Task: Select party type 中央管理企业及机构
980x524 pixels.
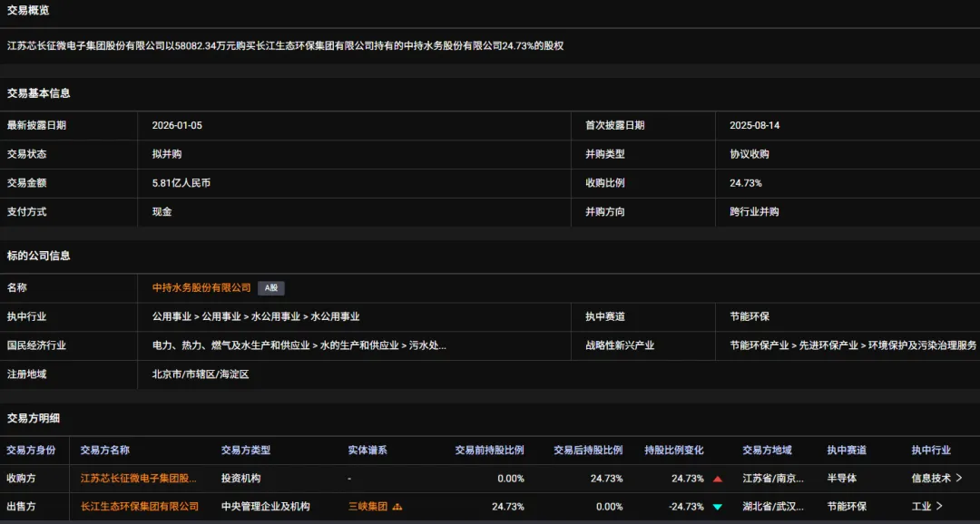Action: click(x=266, y=507)
